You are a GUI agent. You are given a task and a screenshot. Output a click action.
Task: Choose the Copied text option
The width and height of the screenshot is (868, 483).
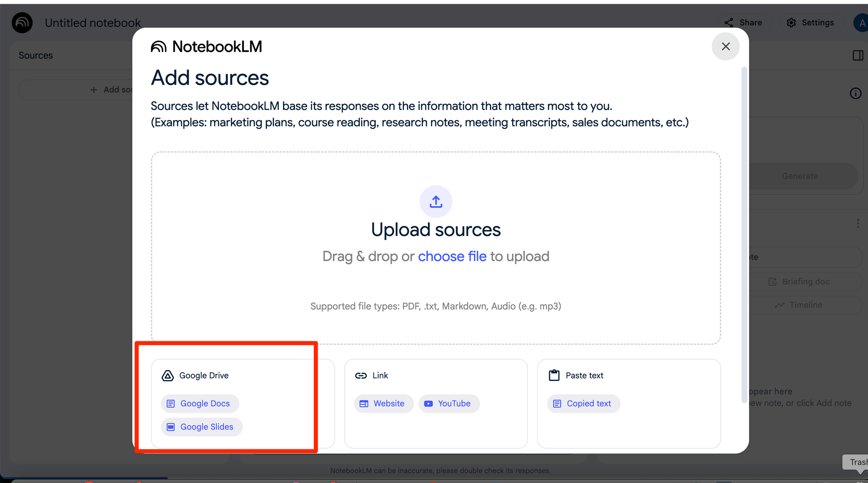click(x=583, y=404)
